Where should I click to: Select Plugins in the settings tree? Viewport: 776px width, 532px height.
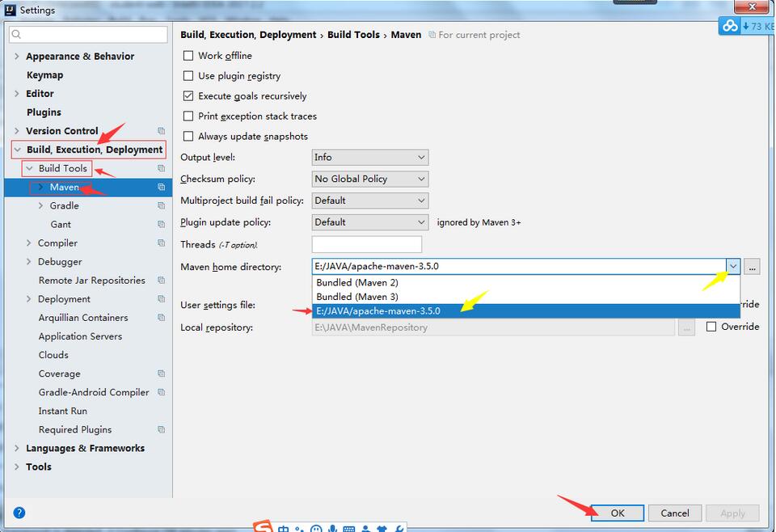coord(44,112)
